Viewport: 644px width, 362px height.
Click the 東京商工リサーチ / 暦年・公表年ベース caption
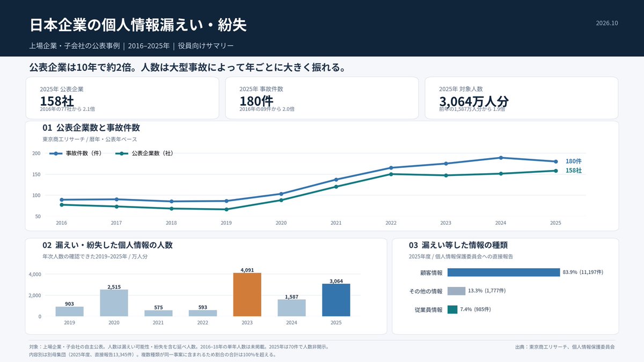click(90, 139)
